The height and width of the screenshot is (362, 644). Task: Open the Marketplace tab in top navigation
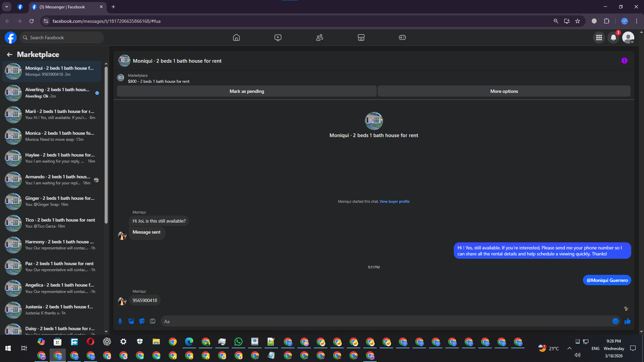[x=361, y=38]
